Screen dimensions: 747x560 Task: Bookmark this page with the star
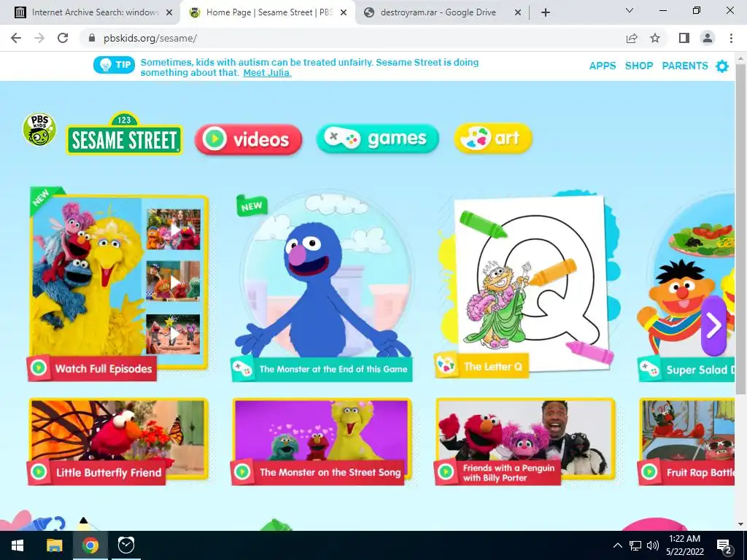(655, 38)
